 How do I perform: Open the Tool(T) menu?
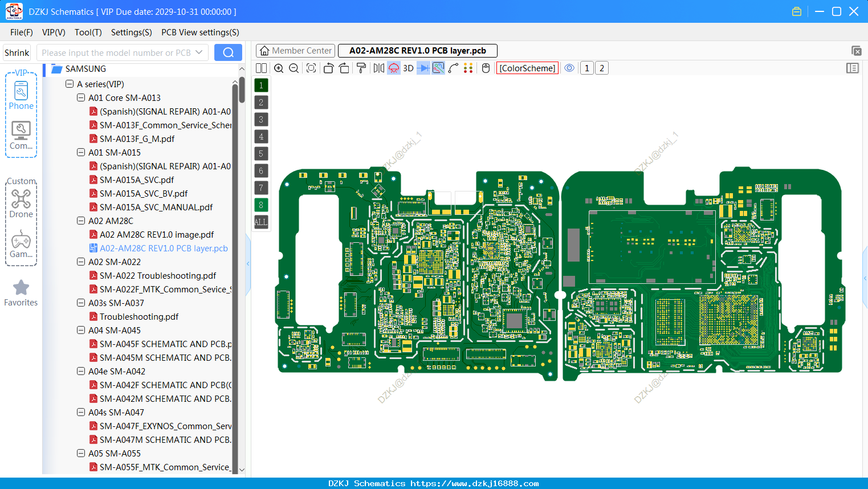[x=88, y=32]
